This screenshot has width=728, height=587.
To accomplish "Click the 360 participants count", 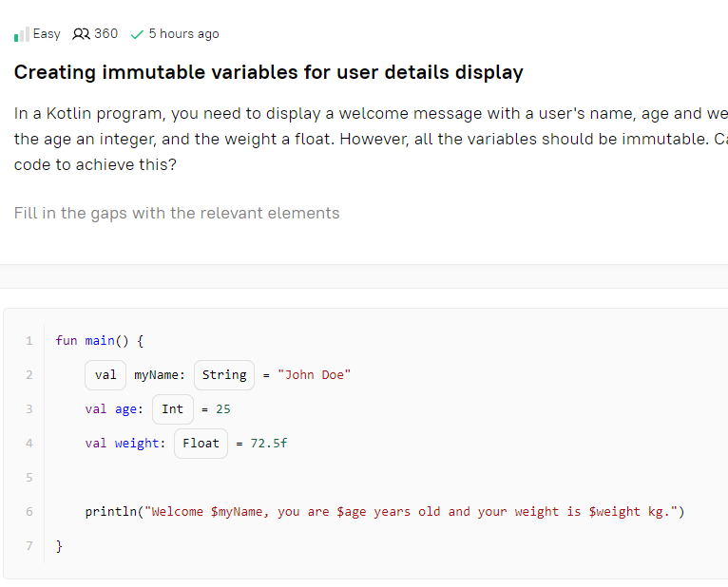I will pos(105,34).
